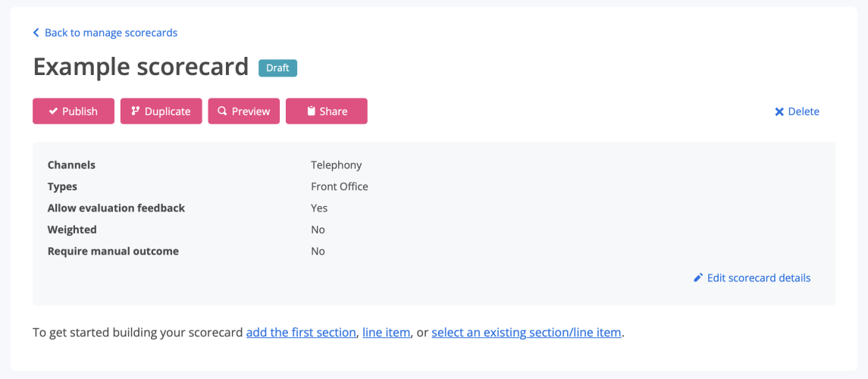Viewport: 868px width, 379px height.
Task: Click the Draft status badge
Action: [277, 67]
